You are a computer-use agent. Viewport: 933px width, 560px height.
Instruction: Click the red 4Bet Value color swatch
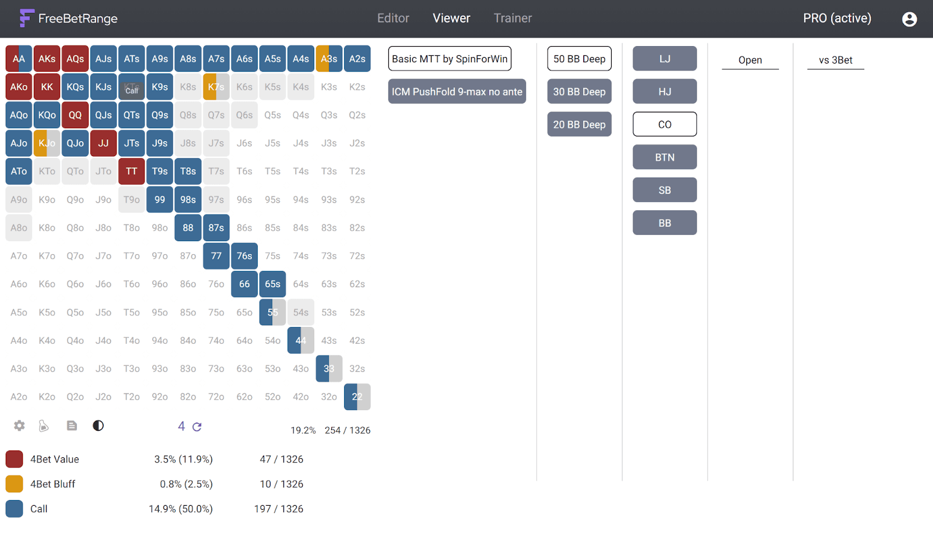[x=14, y=459]
